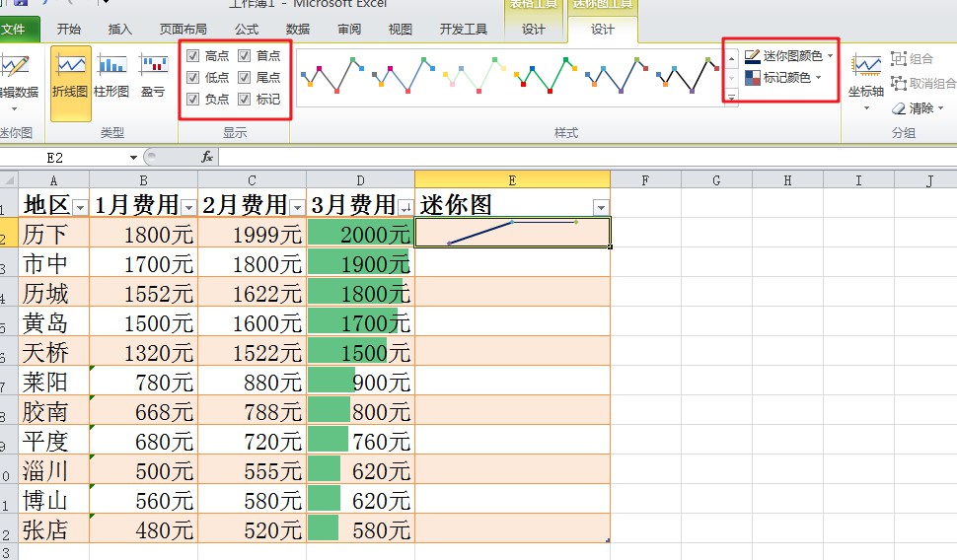Expand the Name Box dropdown arrow
Image resolution: width=957 pixels, height=560 pixels.
pyautogui.click(x=133, y=158)
